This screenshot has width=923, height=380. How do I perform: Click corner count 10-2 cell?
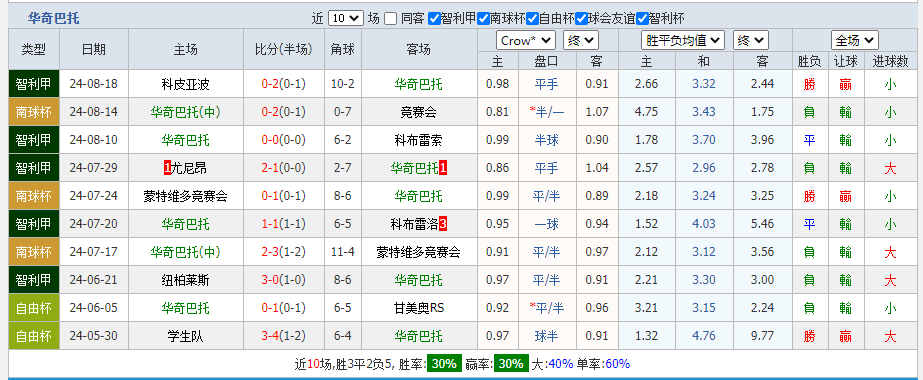click(343, 84)
